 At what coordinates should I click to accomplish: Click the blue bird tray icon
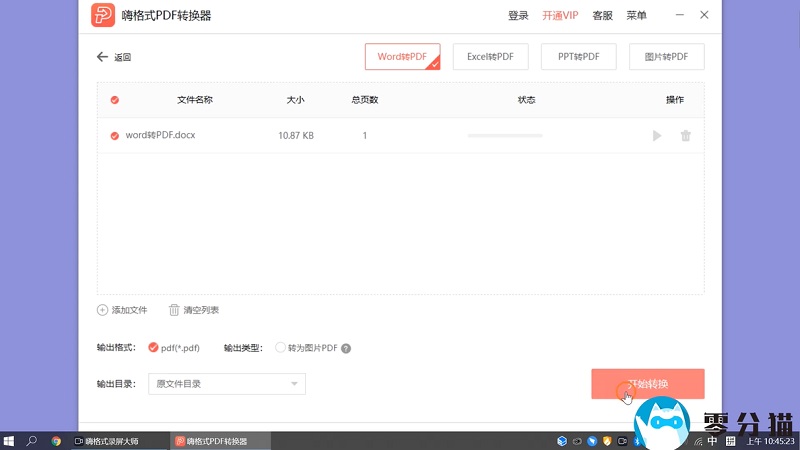(592, 441)
